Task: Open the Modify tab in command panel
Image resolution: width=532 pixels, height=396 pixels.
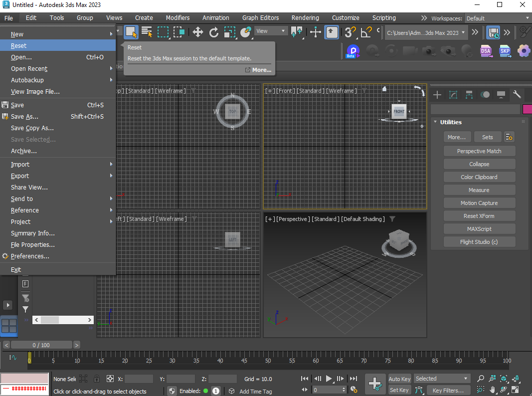Action: pyautogui.click(x=453, y=95)
